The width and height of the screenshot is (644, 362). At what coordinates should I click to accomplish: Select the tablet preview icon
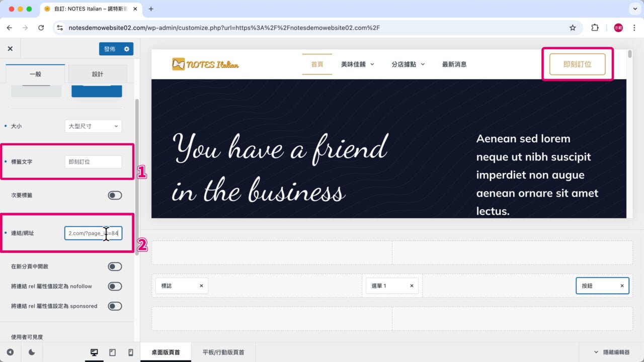112,352
